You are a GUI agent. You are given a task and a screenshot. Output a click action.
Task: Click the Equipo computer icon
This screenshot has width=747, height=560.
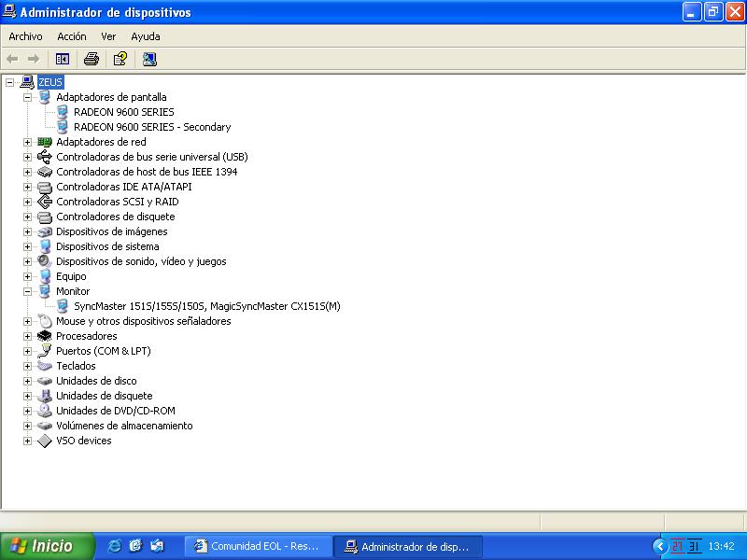click(44, 276)
